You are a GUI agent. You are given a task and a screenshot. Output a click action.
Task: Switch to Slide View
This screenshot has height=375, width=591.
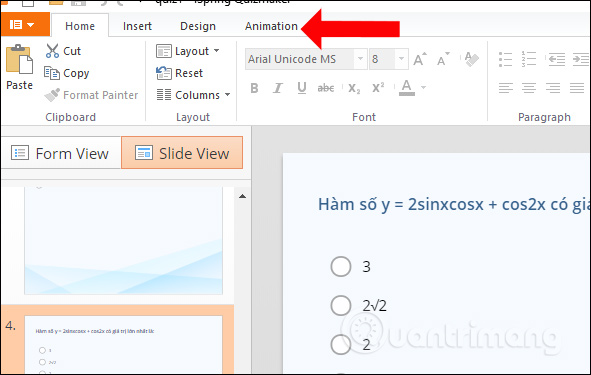182,153
